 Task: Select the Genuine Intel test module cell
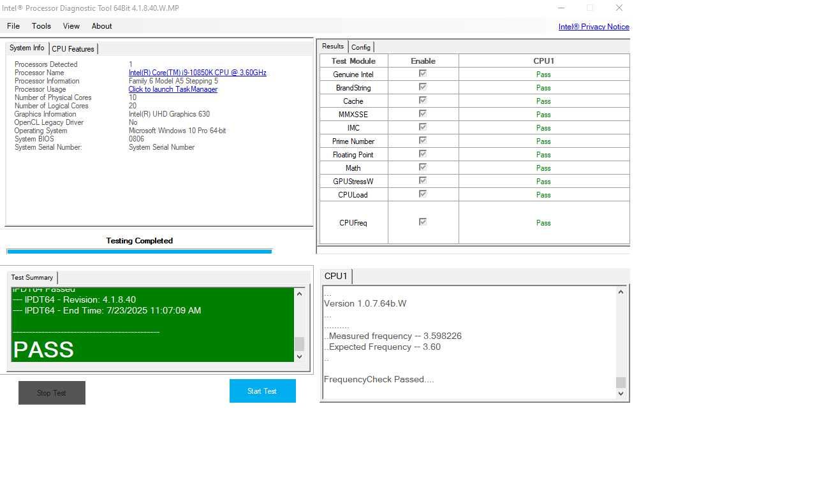click(353, 75)
